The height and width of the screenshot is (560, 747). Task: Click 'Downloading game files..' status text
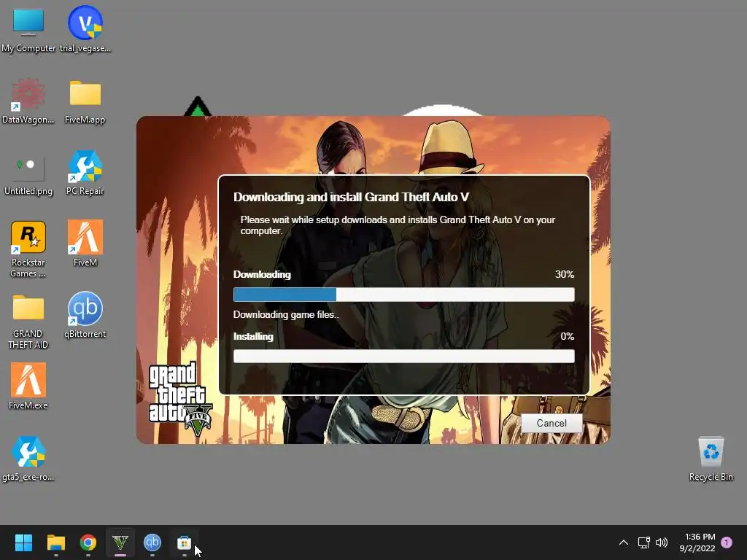click(x=286, y=315)
